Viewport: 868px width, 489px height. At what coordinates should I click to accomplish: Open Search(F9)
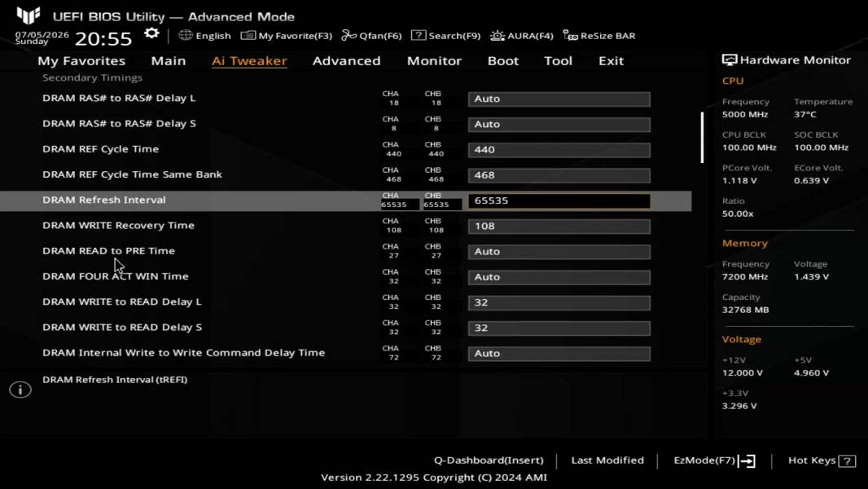454,36
